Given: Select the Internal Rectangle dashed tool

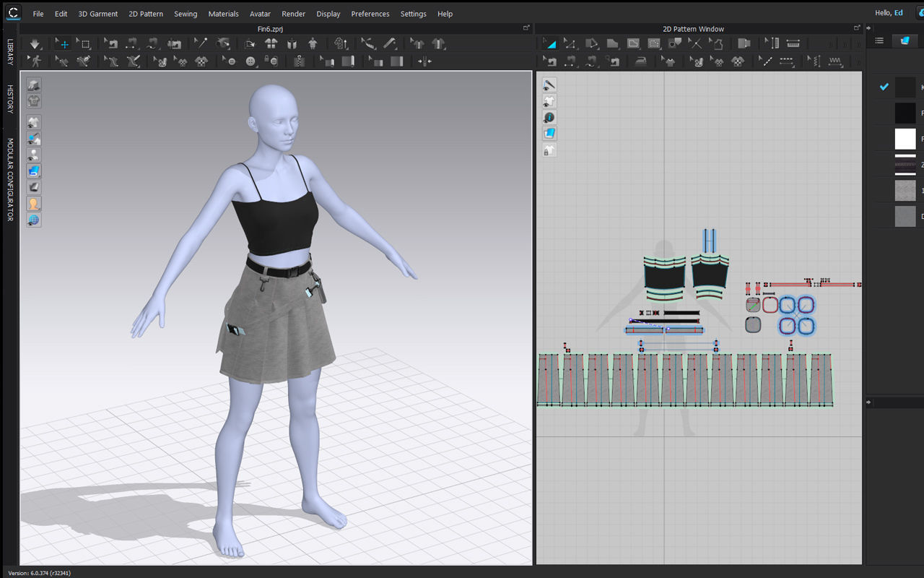Looking at the screenshot, I should pyautogui.click(x=654, y=44).
